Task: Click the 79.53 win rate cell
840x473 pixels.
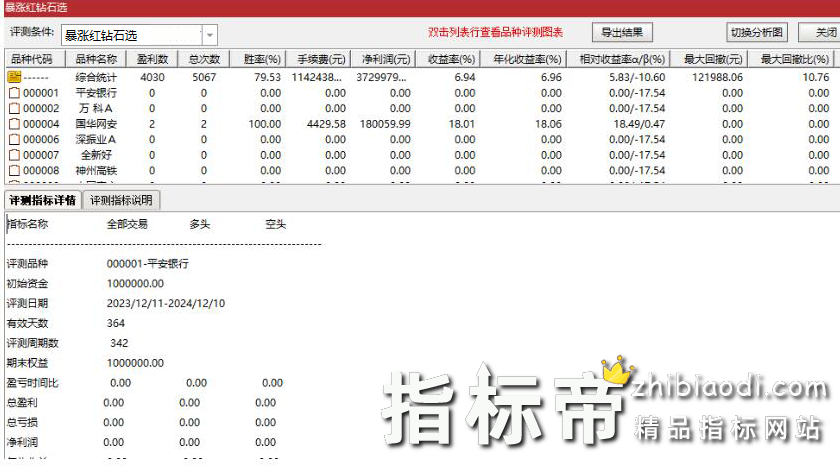Action: (267, 77)
